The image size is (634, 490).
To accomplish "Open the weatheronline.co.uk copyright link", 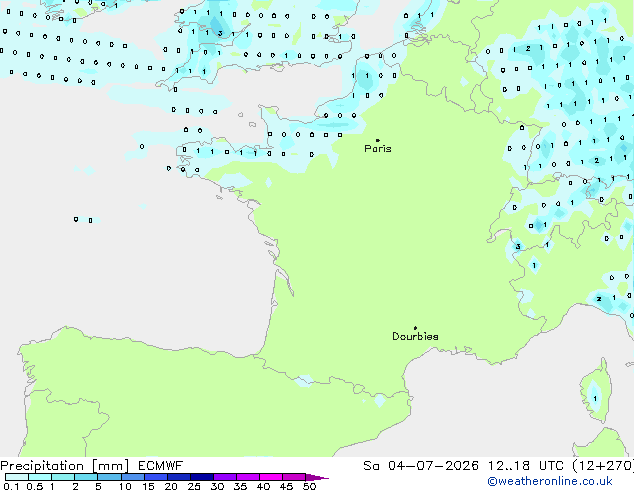I will pos(549,482).
